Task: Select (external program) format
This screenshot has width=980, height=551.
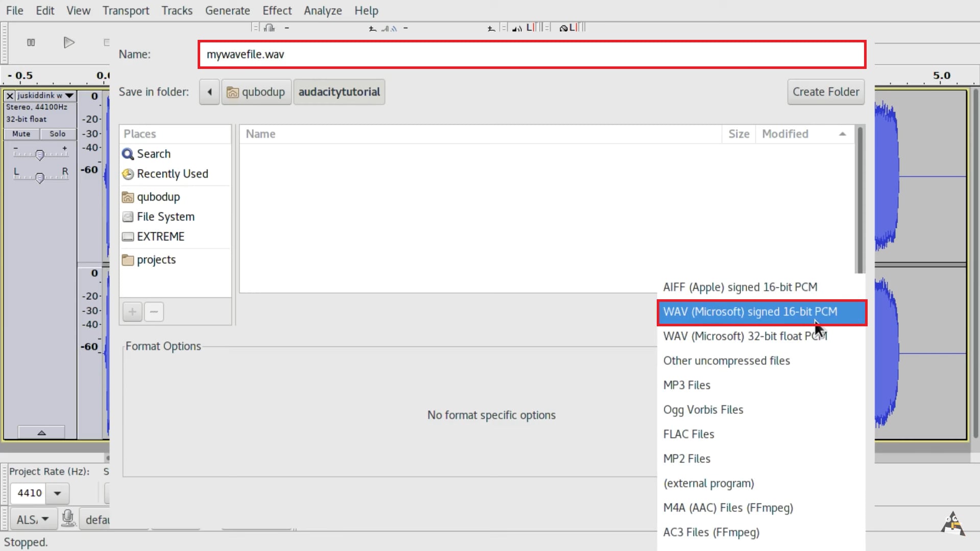Action: 761,484
